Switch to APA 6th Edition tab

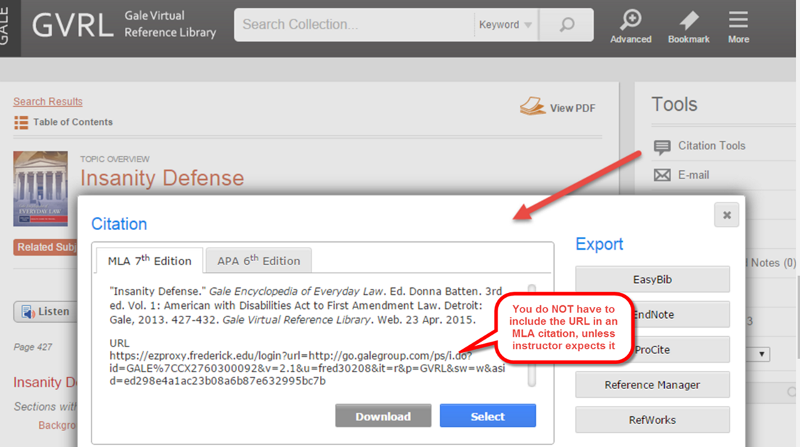coord(259,261)
